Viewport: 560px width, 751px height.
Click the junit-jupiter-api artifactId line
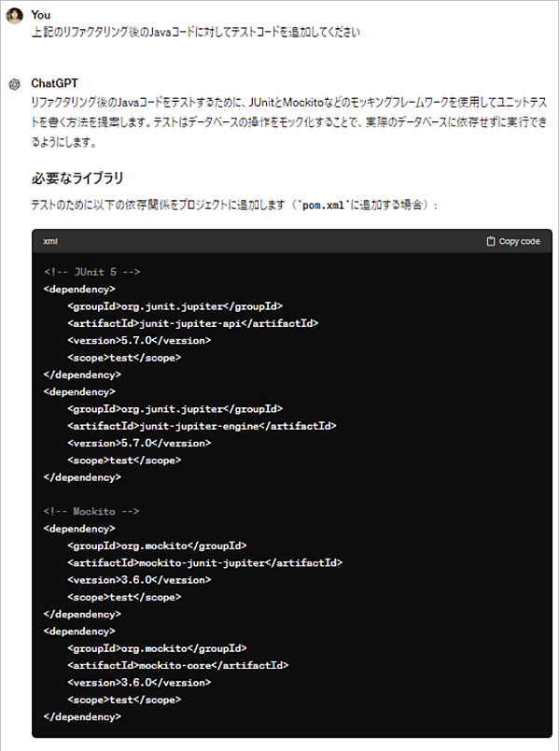192,323
